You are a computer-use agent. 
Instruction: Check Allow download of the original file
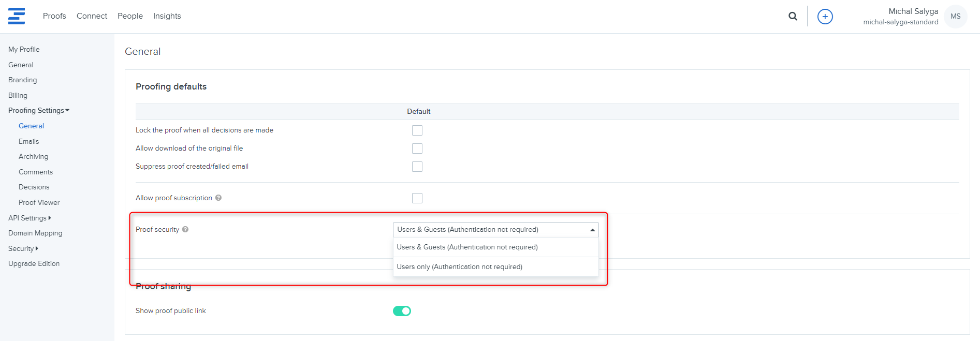point(417,149)
